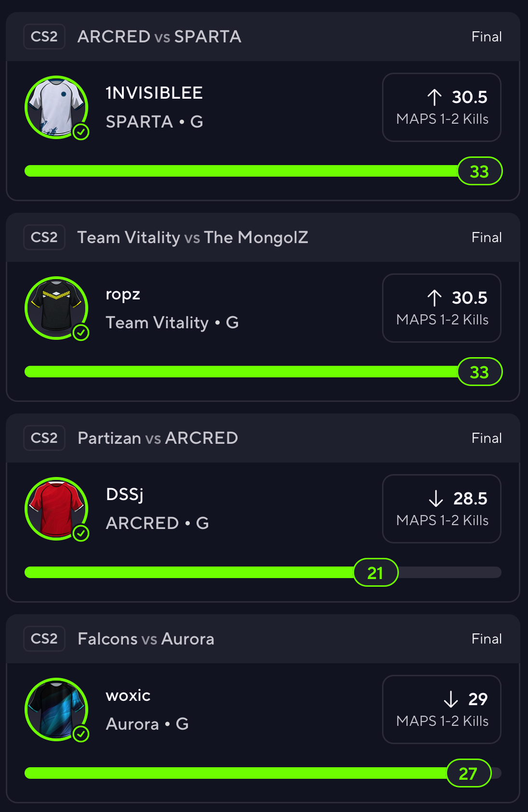The width and height of the screenshot is (528, 812).
Task: Click the Final status on Falcons vs Aurora
Action: [x=487, y=639]
